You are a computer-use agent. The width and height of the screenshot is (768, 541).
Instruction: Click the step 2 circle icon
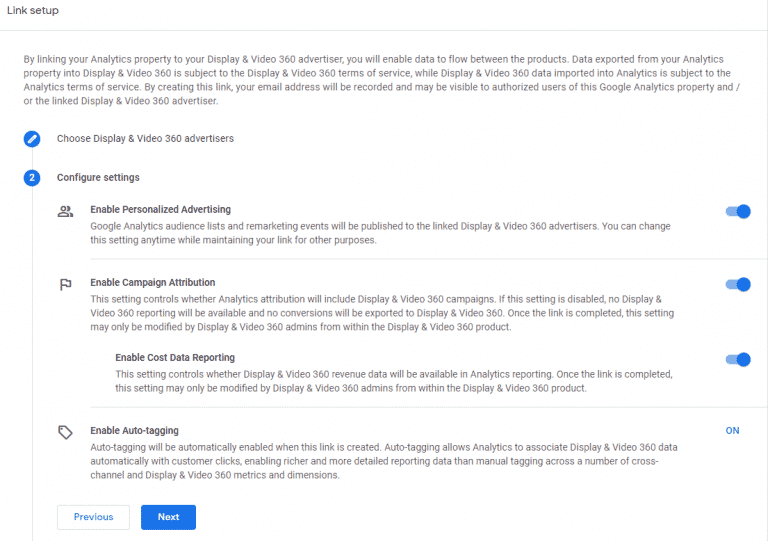(32, 178)
